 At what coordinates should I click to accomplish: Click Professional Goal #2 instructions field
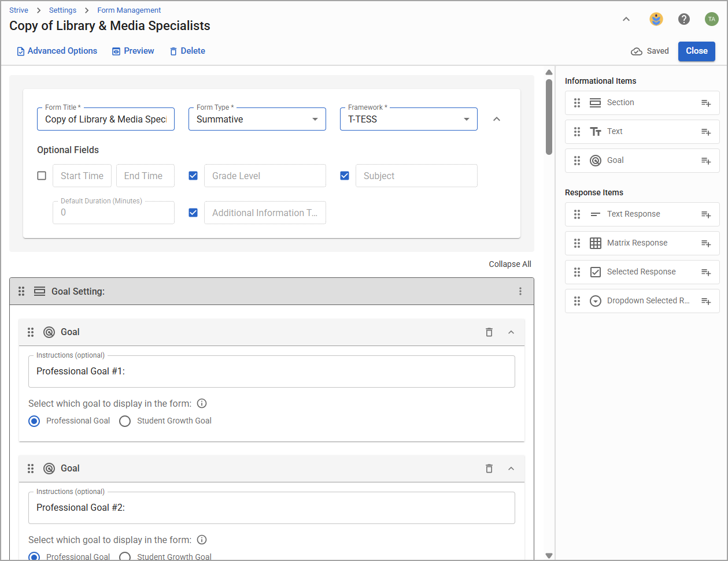coord(272,508)
